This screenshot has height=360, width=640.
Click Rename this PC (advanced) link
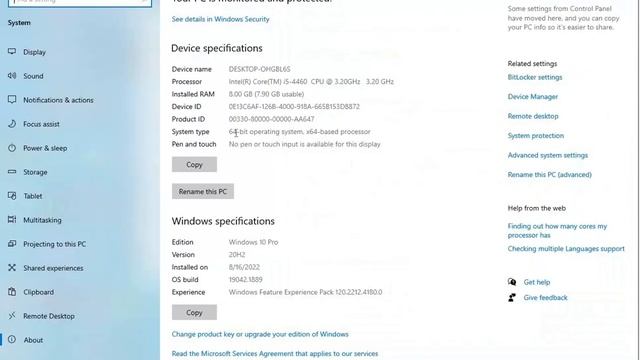(x=549, y=175)
